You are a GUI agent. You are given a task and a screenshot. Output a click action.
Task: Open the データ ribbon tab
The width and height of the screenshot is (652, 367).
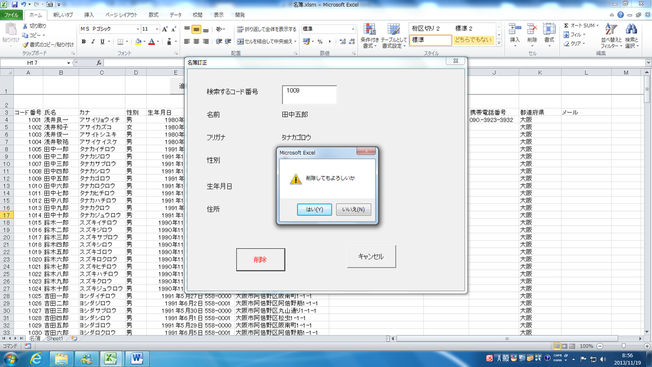175,15
